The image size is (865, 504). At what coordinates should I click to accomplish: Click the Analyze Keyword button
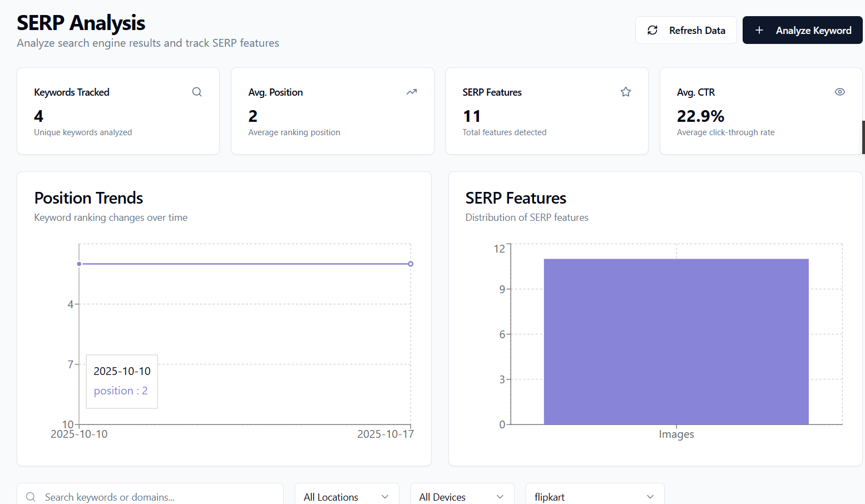click(802, 30)
